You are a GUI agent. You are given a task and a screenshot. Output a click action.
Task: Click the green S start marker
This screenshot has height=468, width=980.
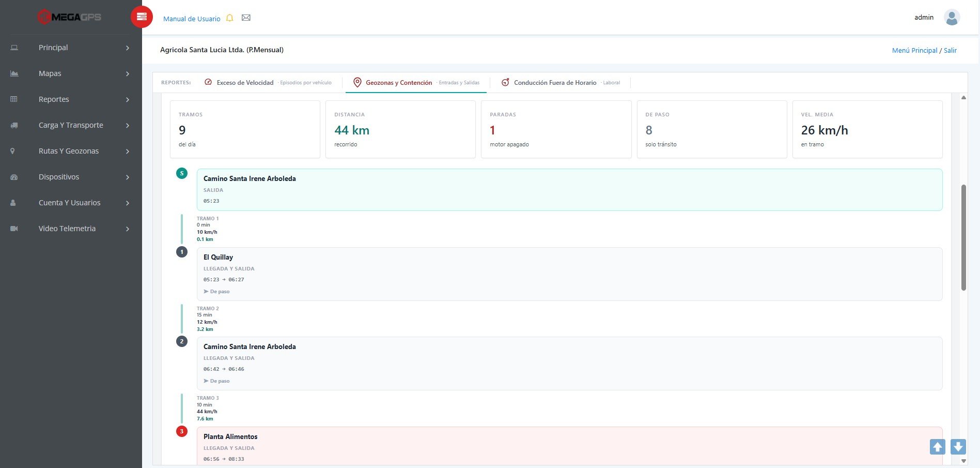point(182,173)
